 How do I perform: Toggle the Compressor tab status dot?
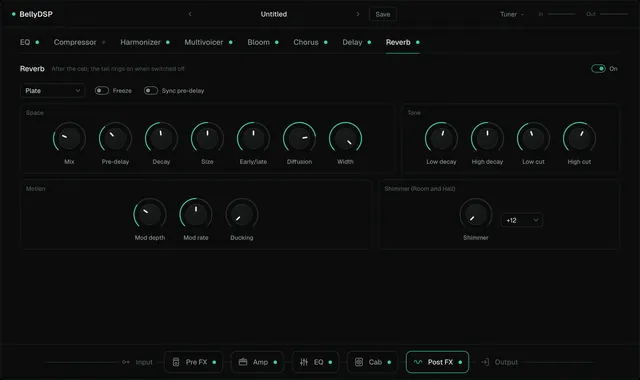click(103, 42)
